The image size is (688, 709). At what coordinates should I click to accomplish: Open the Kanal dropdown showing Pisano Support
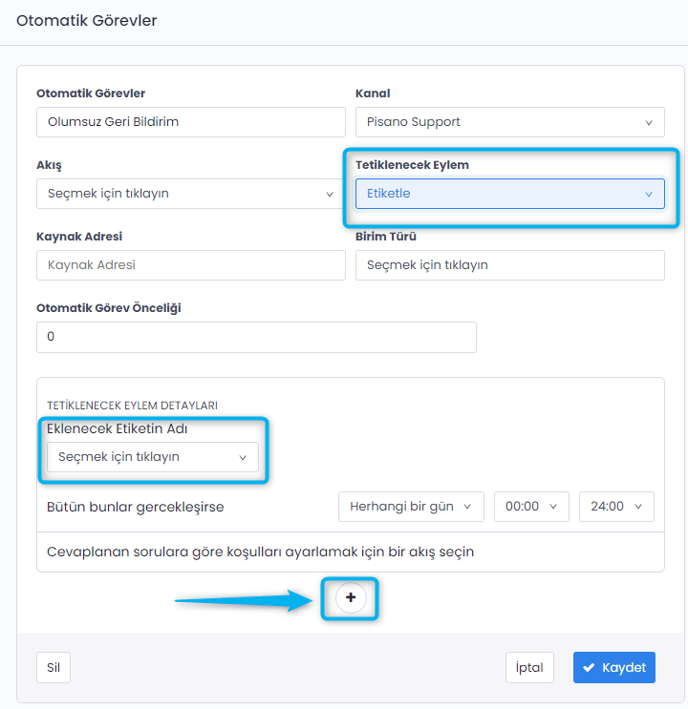tap(509, 122)
